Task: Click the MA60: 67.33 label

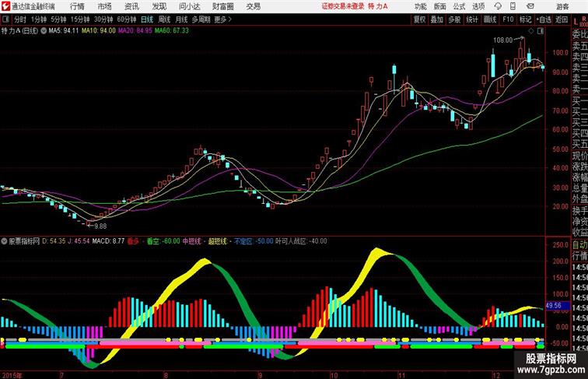Action: 172,31
